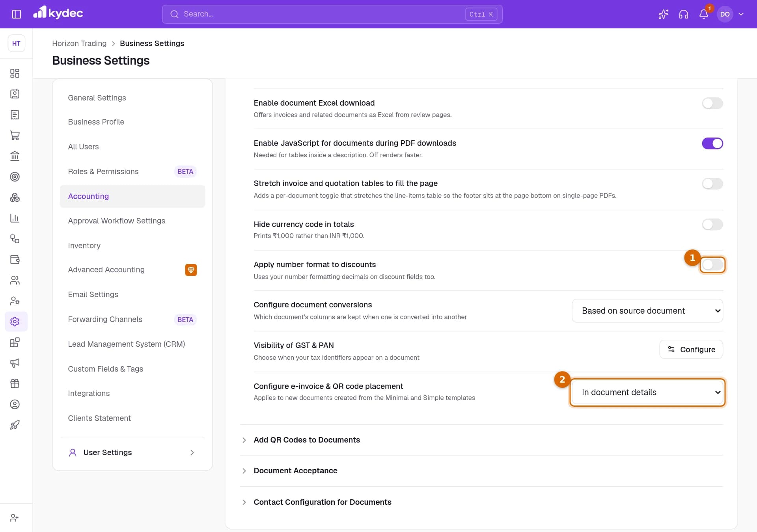Toggle hide currency code in totals
Screen dimensions: 757x532
click(x=712, y=225)
